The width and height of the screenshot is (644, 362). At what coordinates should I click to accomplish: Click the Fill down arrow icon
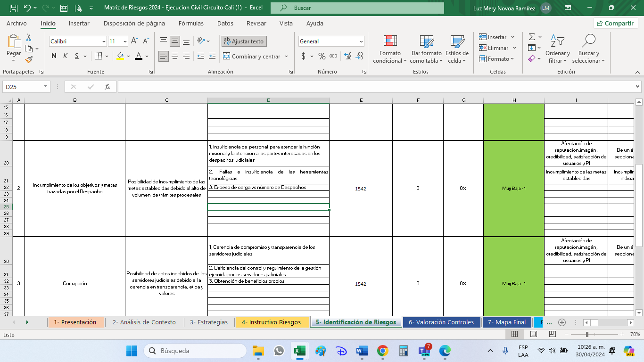click(x=532, y=48)
